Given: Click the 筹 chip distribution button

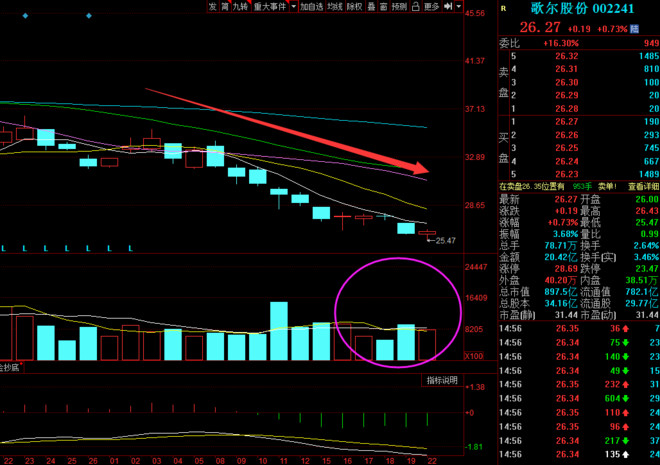Looking at the screenshot, I should (x=224, y=6).
